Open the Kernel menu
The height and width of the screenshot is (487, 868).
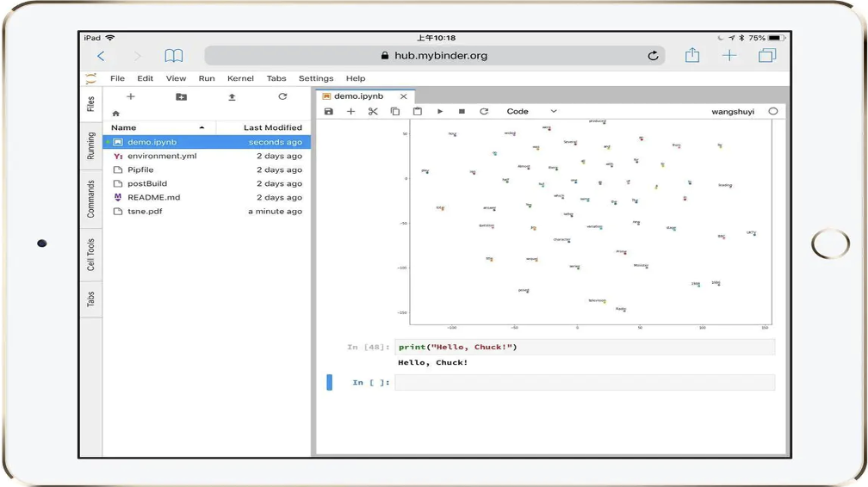coord(240,78)
